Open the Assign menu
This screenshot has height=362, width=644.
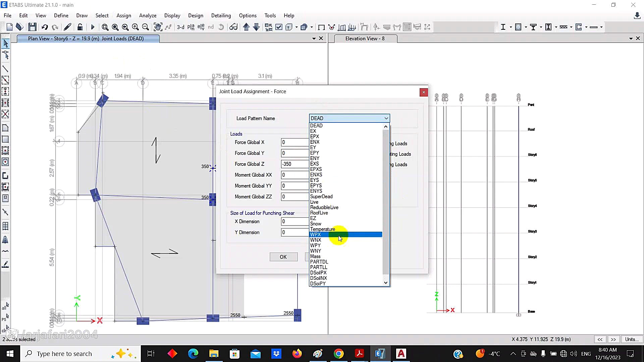124,15
